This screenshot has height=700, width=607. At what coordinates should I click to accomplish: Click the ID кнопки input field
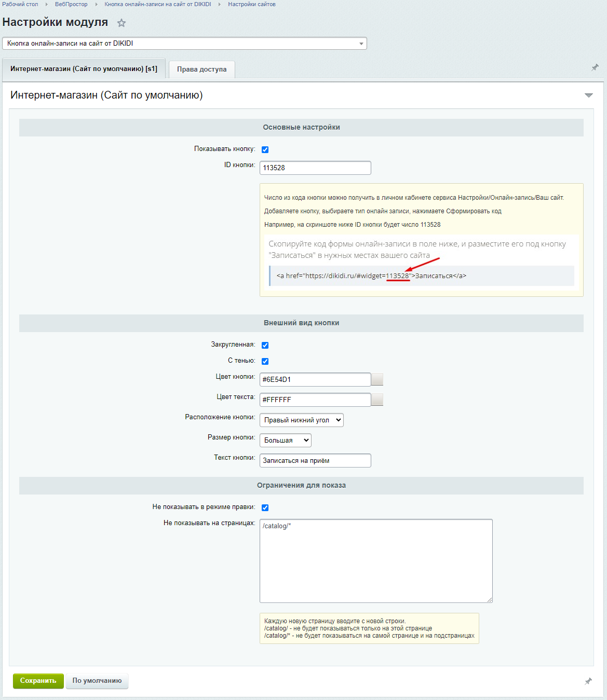[x=315, y=168]
